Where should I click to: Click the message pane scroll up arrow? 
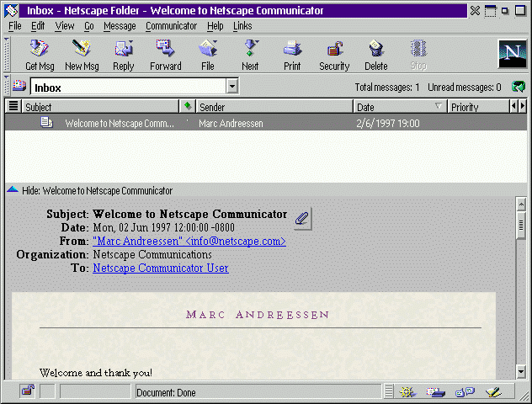coord(521,205)
